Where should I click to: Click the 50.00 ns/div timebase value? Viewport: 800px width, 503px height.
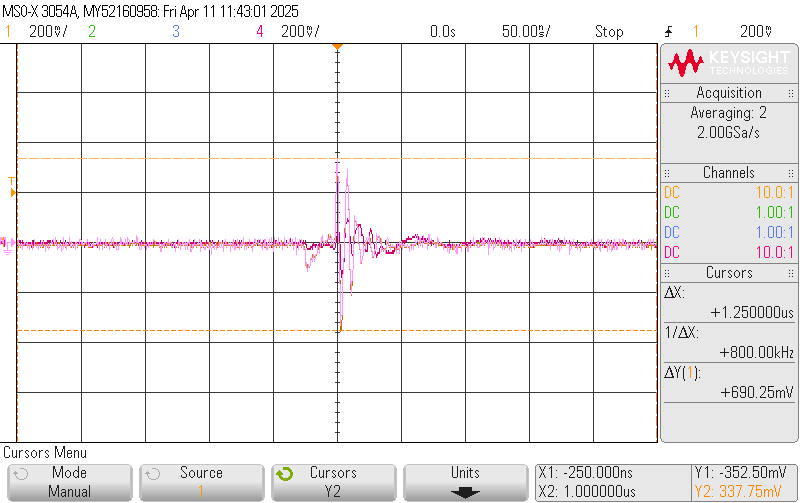point(526,32)
